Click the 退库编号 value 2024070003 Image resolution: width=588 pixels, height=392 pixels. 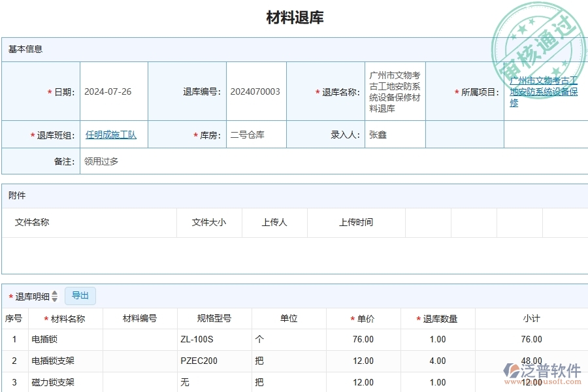[256, 91]
